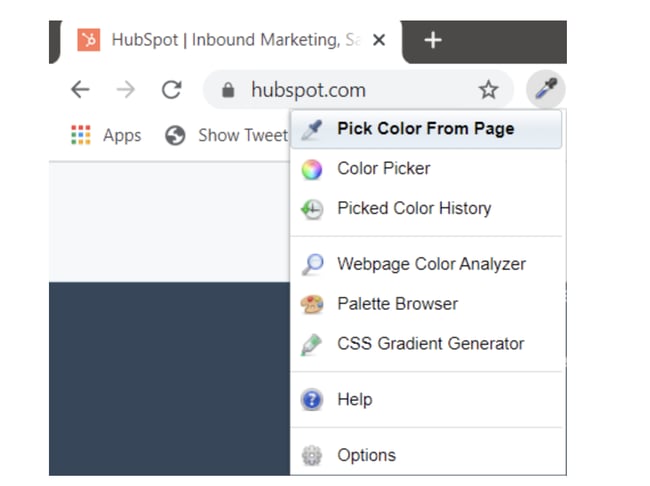Screen dimensions: 650x486
Task: Open CSS Gradient Generator
Action: point(430,343)
